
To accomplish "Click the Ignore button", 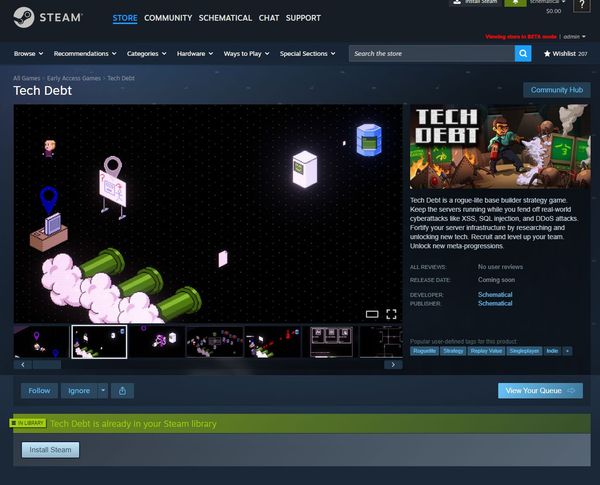I will point(79,391).
